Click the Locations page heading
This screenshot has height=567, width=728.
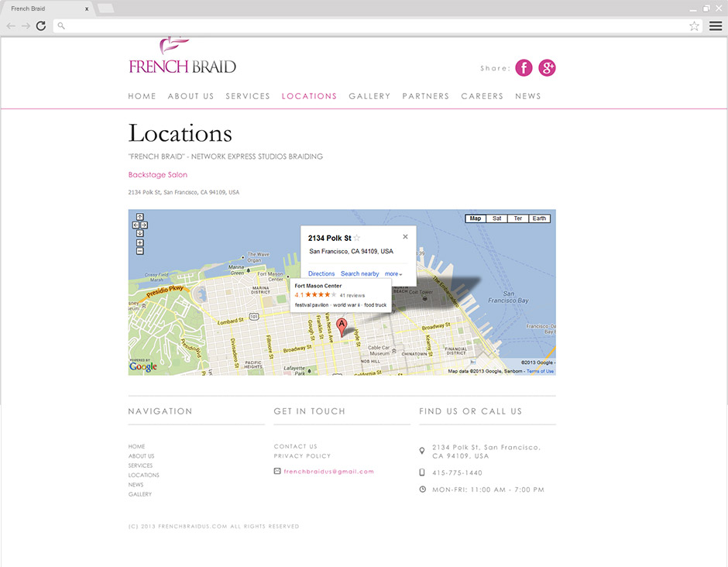(x=180, y=133)
